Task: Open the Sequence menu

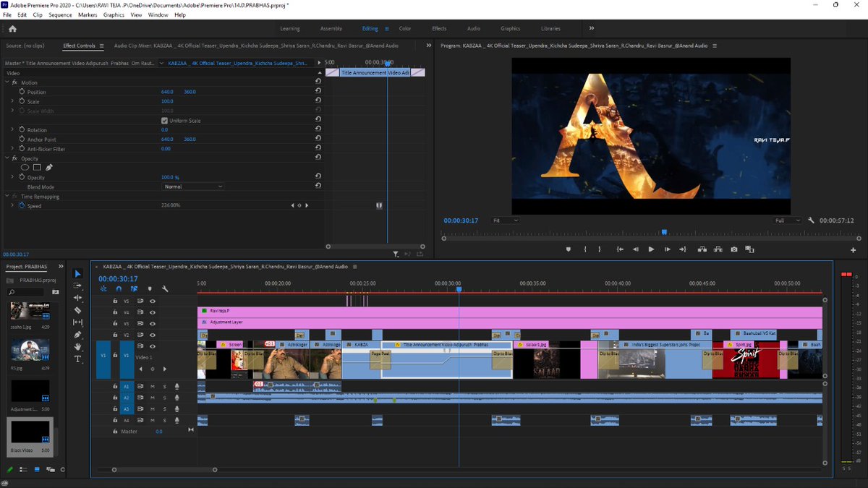Action: (60, 14)
